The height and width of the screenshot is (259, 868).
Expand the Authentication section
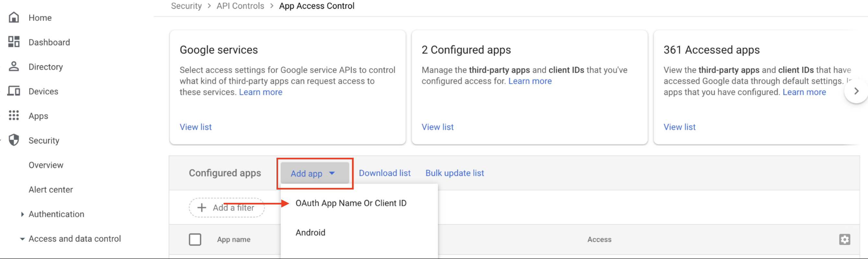tap(22, 214)
